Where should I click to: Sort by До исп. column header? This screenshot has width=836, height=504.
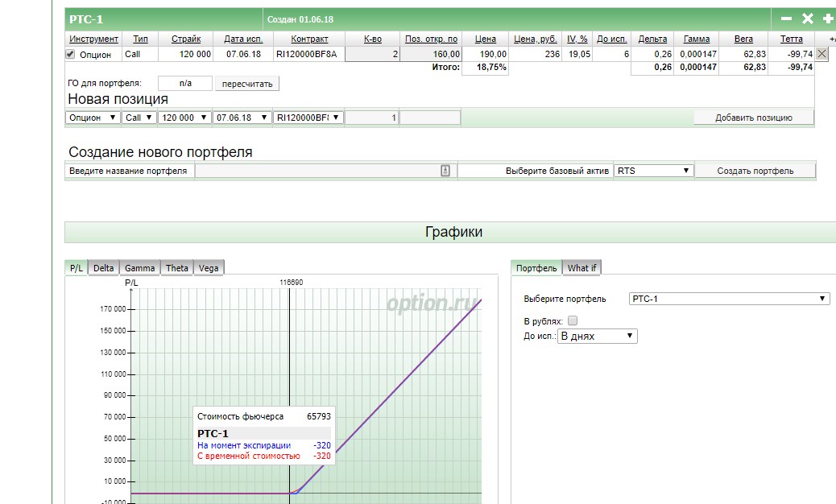pyautogui.click(x=611, y=39)
